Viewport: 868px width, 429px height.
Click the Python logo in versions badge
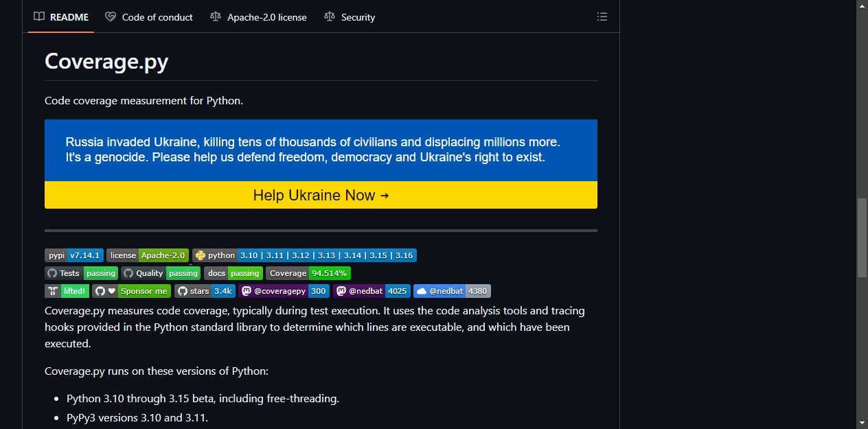click(201, 255)
